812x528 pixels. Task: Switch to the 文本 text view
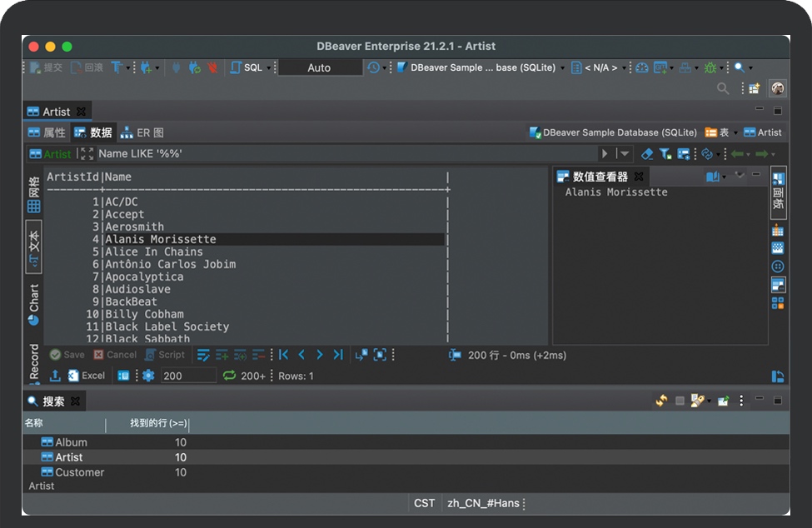coord(34,247)
